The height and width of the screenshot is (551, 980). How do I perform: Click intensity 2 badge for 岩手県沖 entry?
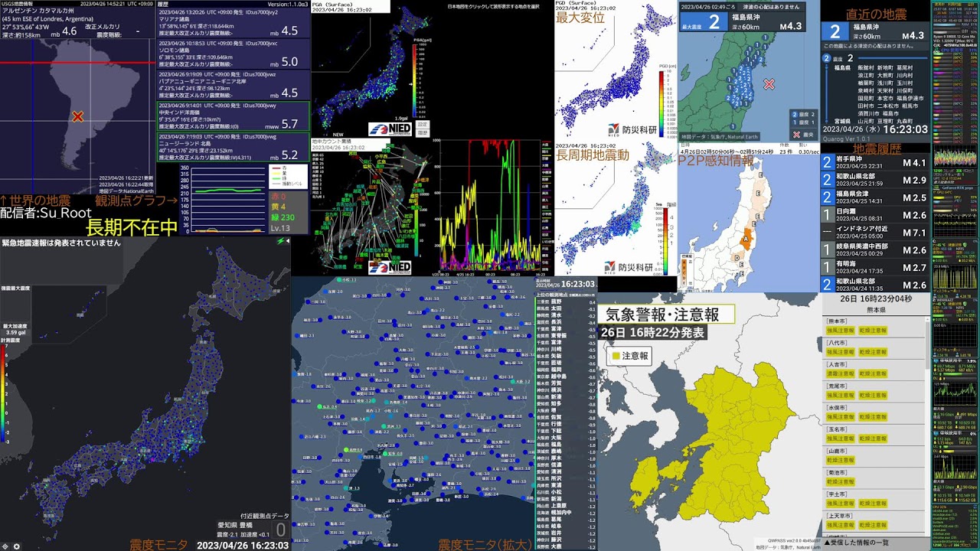coord(827,162)
